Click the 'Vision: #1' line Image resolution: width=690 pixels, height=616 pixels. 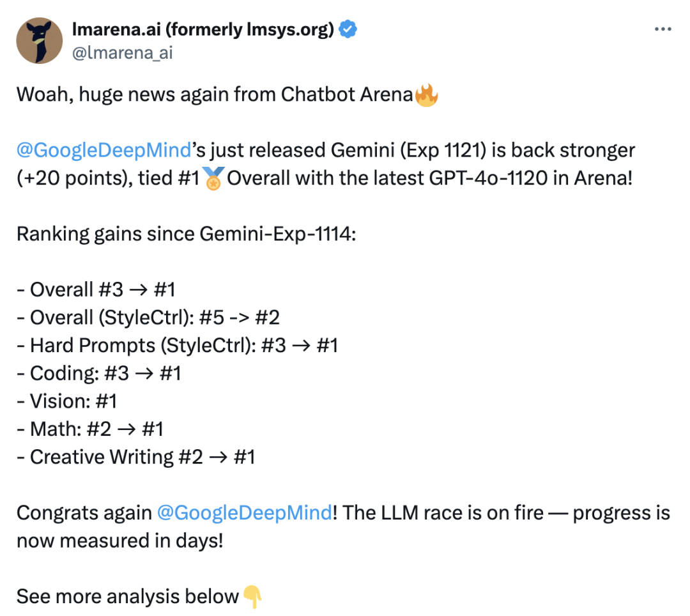[67, 401]
